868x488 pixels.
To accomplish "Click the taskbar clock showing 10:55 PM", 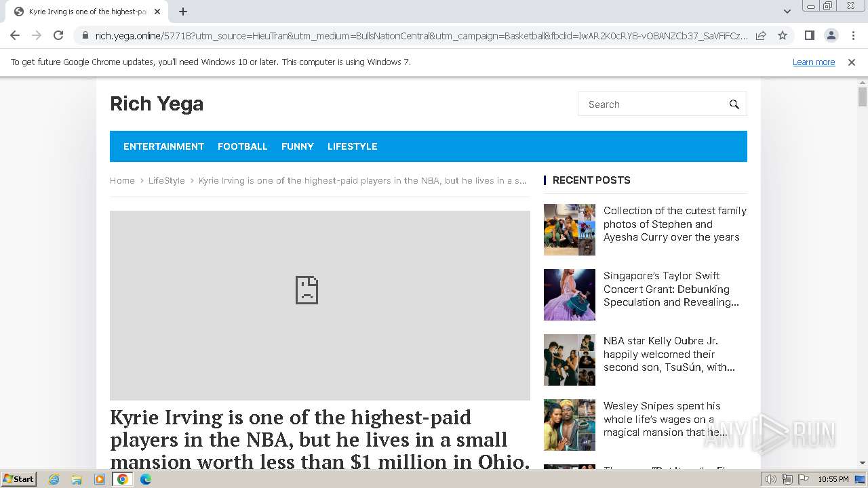I will point(833,479).
